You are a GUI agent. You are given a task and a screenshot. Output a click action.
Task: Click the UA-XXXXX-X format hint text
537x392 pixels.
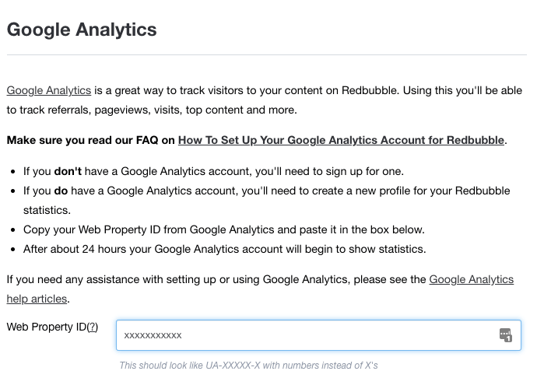[x=248, y=366]
